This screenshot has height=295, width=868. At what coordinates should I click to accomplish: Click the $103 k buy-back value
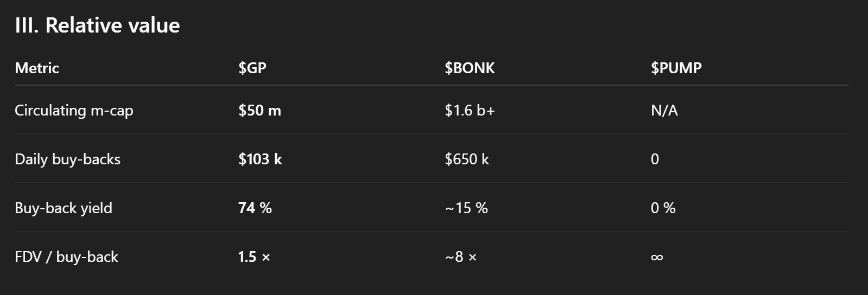(x=260, y=159)
